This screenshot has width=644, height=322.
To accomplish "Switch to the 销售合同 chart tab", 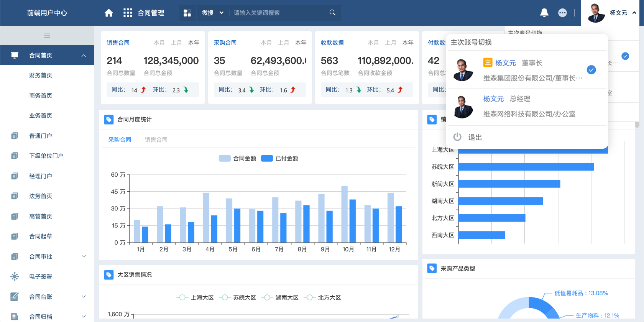I will click(156, 140).
